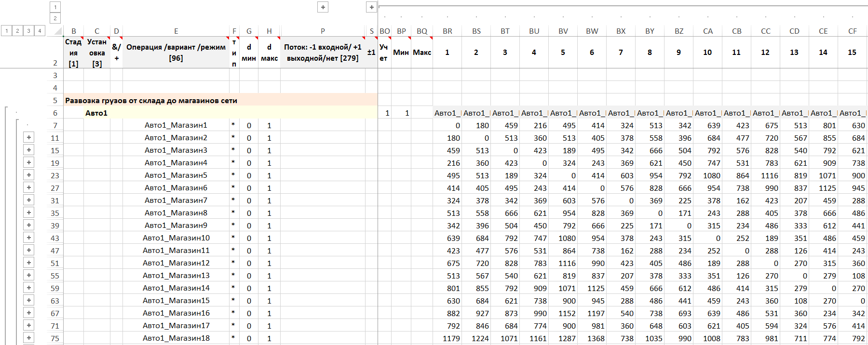Select column header BR
The image size is (868, 345).
tap(448, 31)
